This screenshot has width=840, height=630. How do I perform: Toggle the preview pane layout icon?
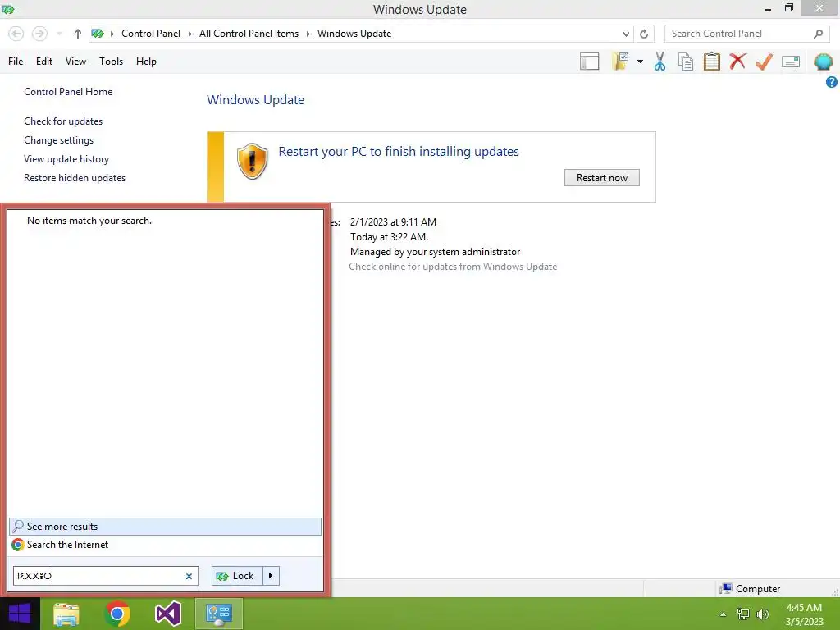[589, 62]
